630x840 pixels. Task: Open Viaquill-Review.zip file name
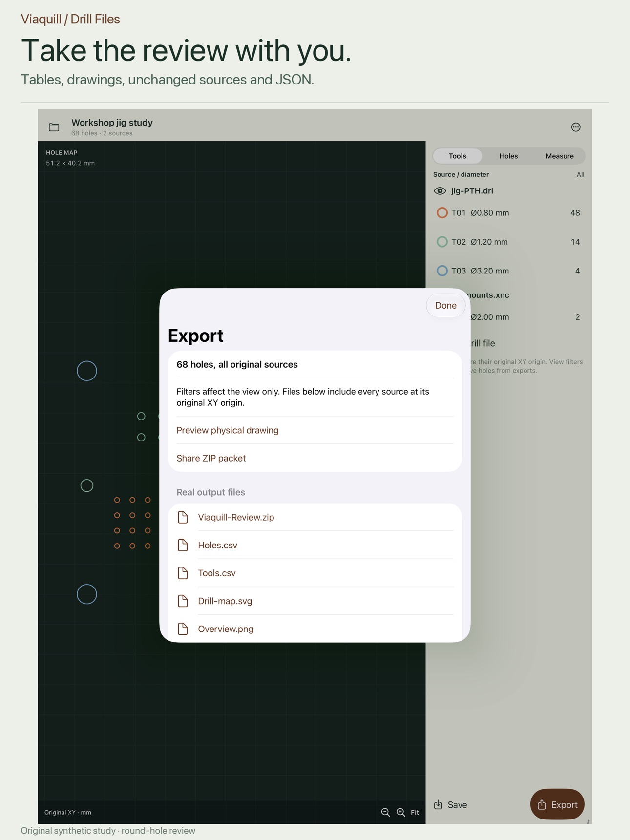pos(236,517)
